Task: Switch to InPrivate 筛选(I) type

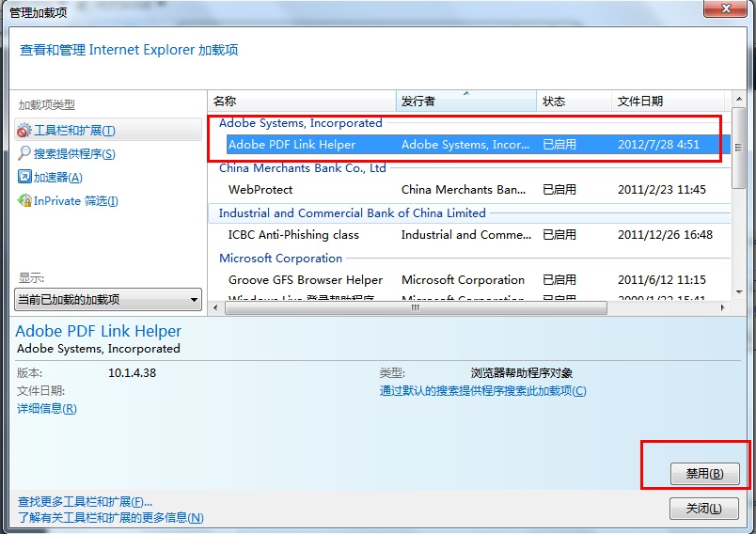Action: pyautogui.click(x=76, y=201)
